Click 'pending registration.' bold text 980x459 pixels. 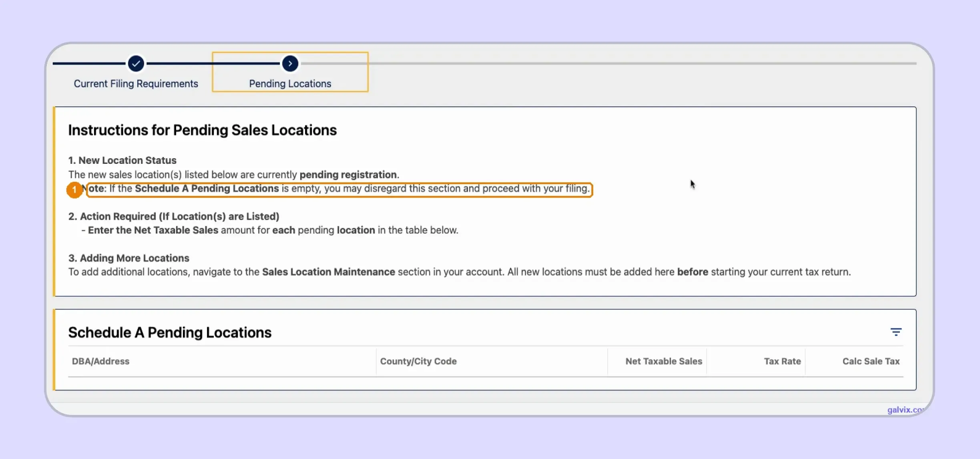pyautogui.click(x=349, y=175)
